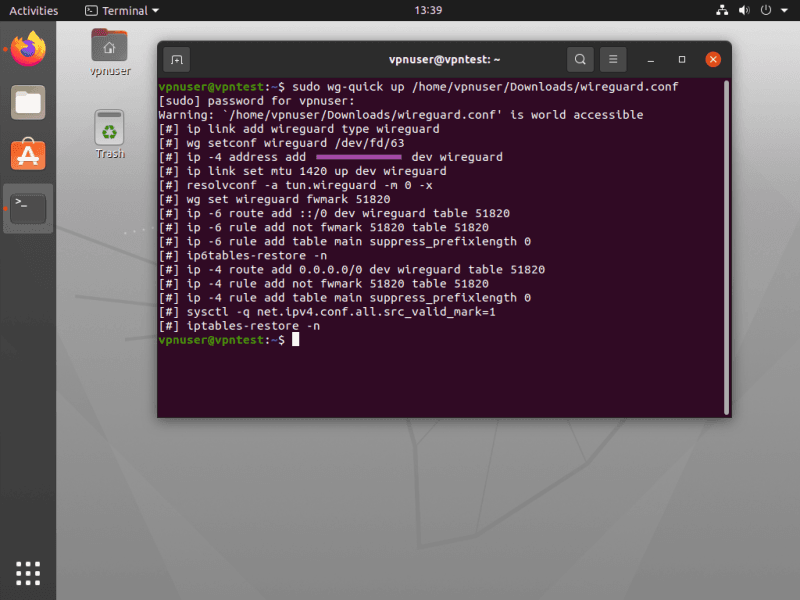The image size is (800, 600).
Task: Show Applications grid
Action: point(28,572)
